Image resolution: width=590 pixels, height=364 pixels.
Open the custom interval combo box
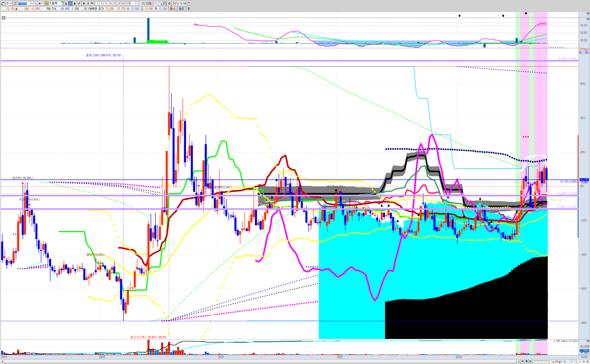coord(135,3)
